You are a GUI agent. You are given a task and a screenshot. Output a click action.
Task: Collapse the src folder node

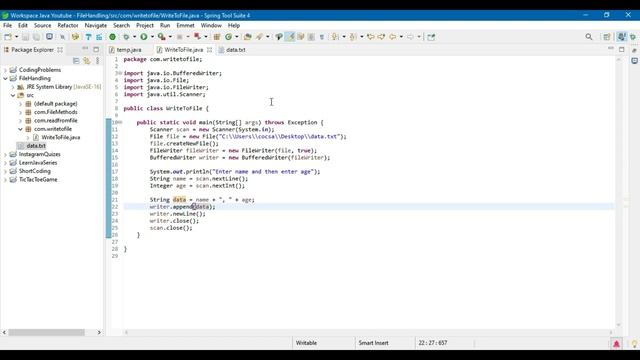point(13,96)
